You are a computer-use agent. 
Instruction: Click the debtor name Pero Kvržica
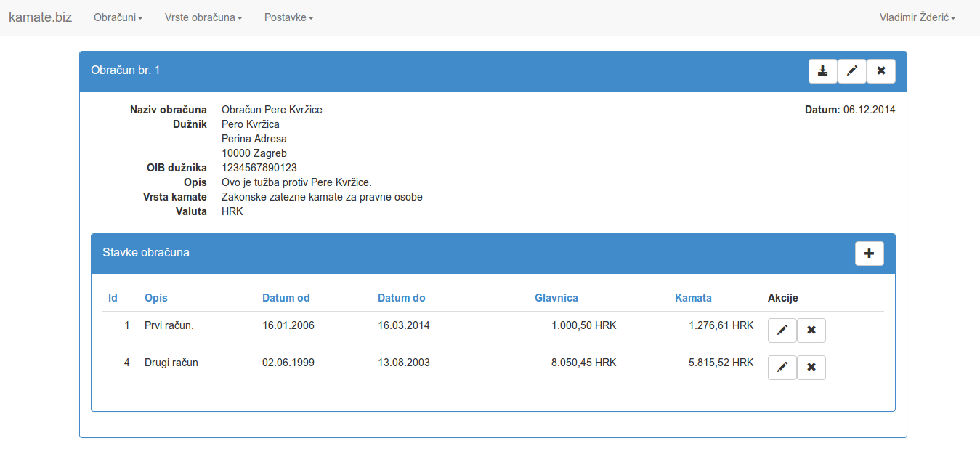251,124
